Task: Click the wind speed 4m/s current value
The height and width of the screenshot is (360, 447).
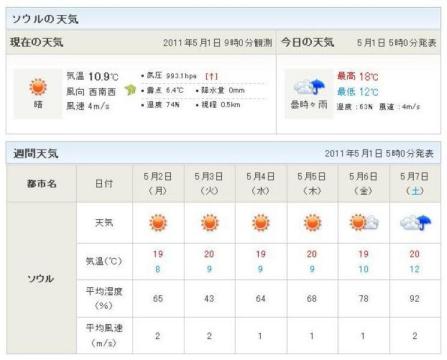Action: coord(99,106)
